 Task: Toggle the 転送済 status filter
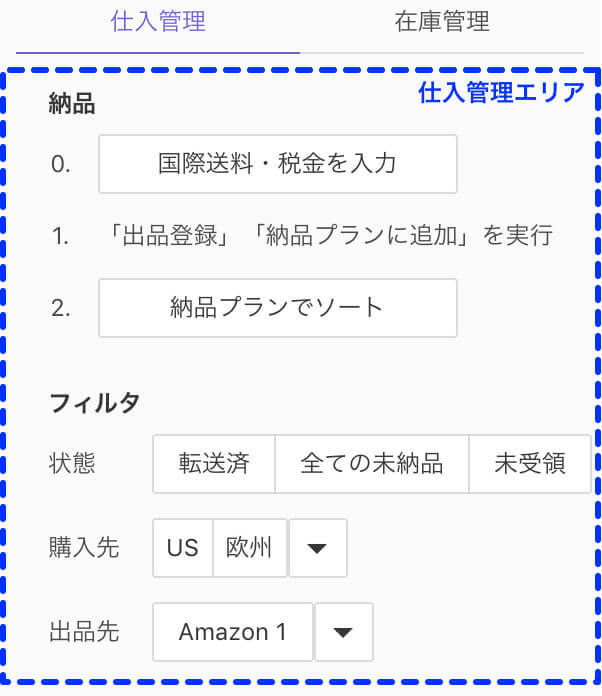(214, 464)
